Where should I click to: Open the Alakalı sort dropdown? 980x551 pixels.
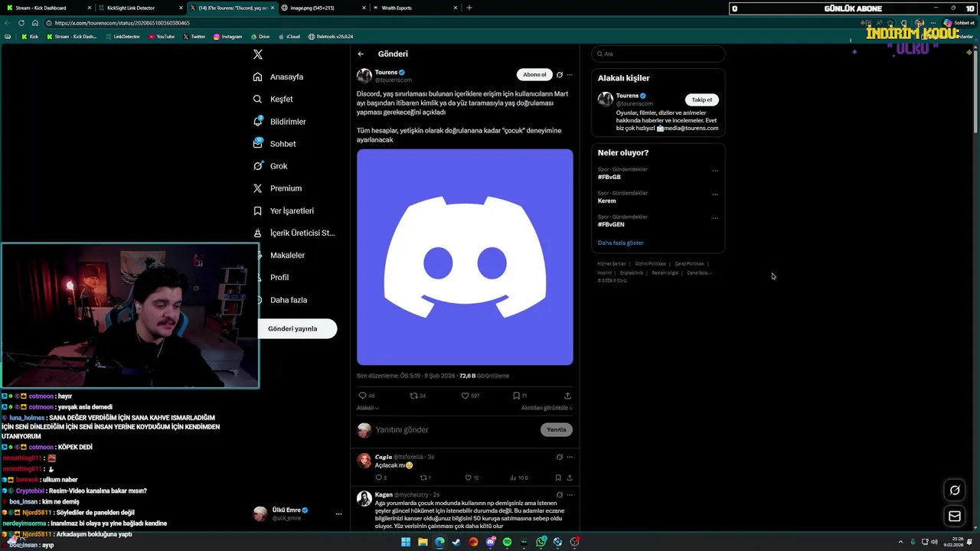click(367, 408)
